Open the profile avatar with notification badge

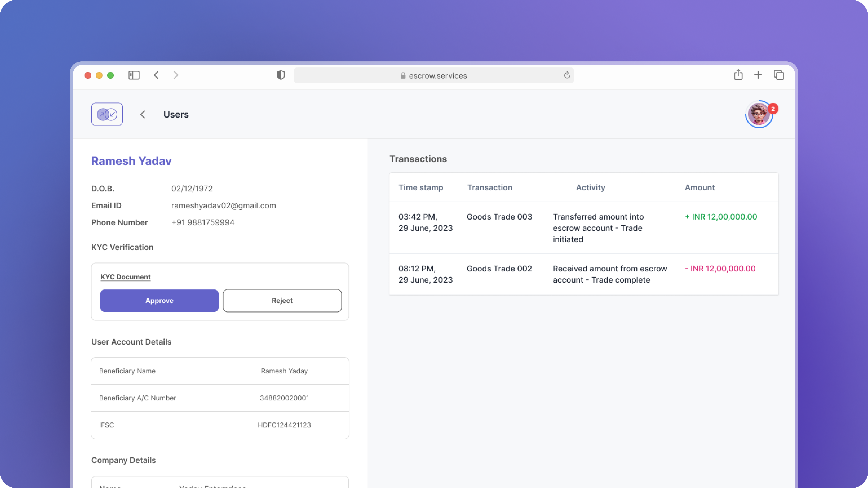tap(759, 114)
